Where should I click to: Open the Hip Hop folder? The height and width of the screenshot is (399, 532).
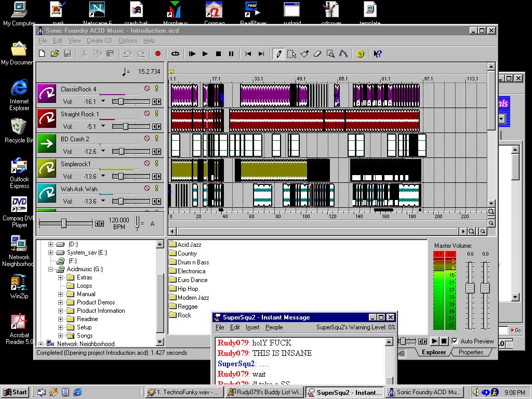(188, 289)
